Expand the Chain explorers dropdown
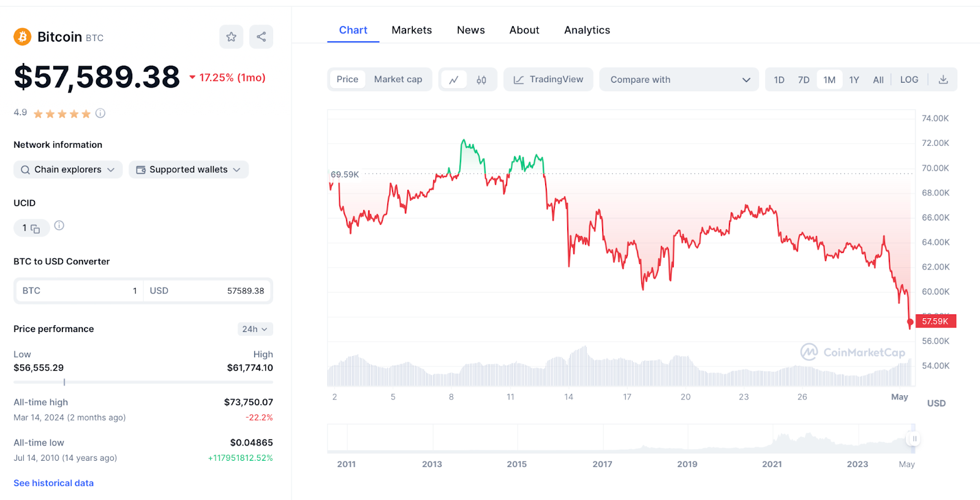Screen dimensions: 980x500 coord(68,170)
